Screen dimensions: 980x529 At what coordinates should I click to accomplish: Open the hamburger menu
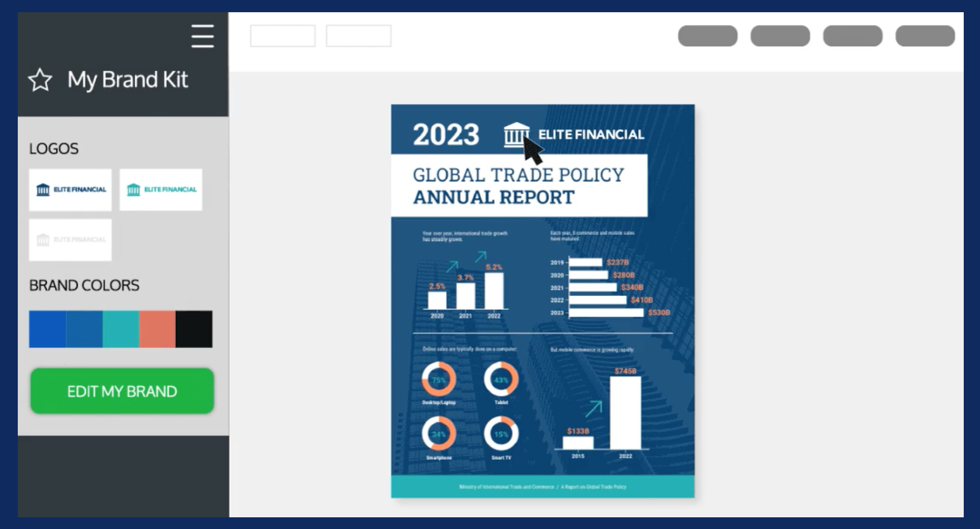(202, 37)
